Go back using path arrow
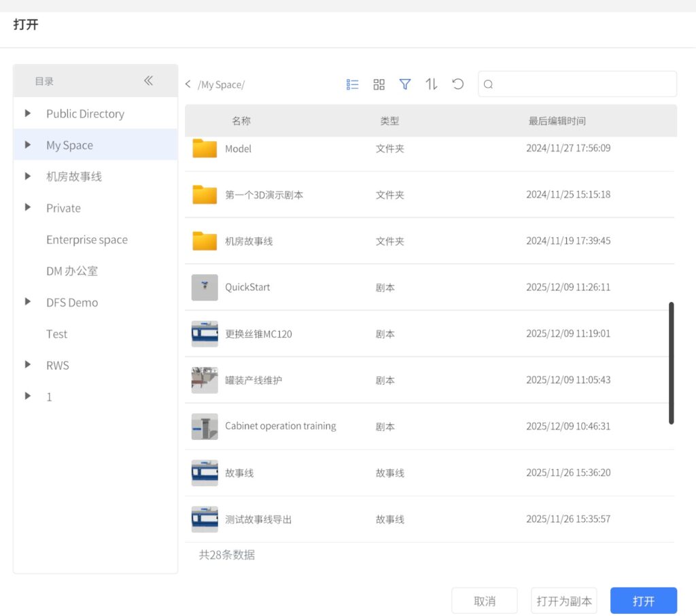The image size is (696, 616). 188,84
